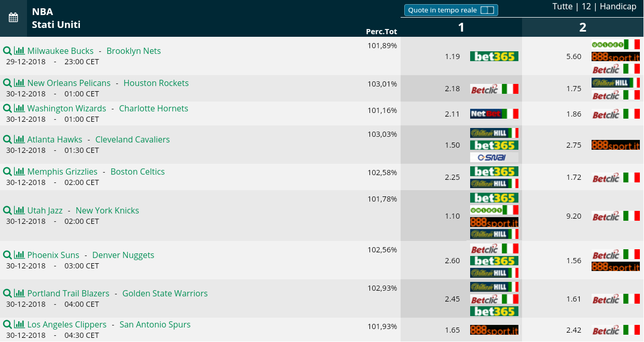Click 888sport logo in Los Angeles Clippers row
This screenshot has width=644, height=342.
(494, 330)
